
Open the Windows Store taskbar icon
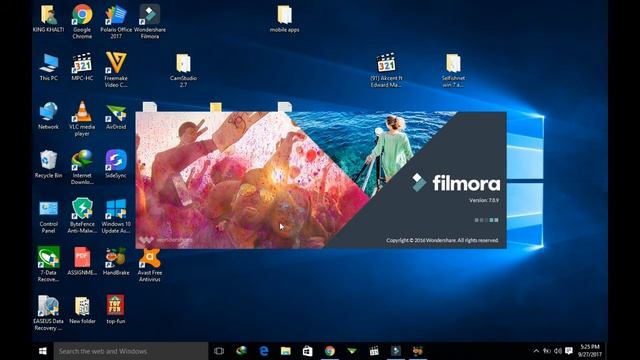(x=308, y=351)
